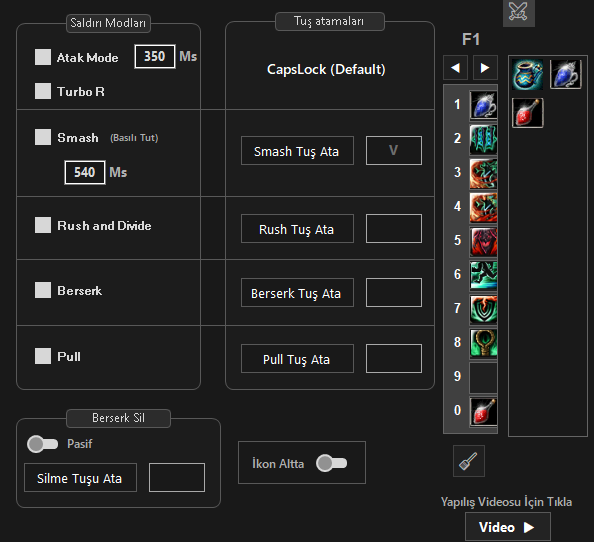Click the Berserk Tuş Ata button
Image resolution: width=594 pixels, height=542 pixels.
[x=297, y=293]
